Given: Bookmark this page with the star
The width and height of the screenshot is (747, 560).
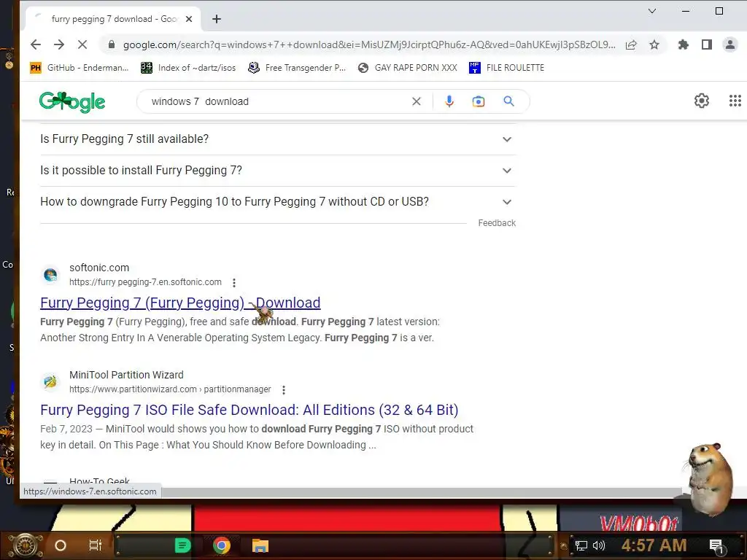Looking at the screenshot, I should click(654, 44).
